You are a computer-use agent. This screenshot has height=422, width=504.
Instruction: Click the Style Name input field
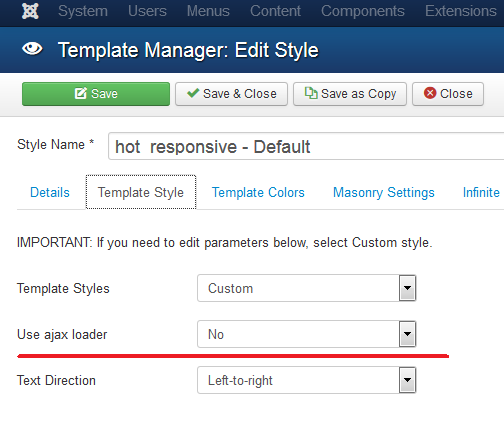pos(306,146)
